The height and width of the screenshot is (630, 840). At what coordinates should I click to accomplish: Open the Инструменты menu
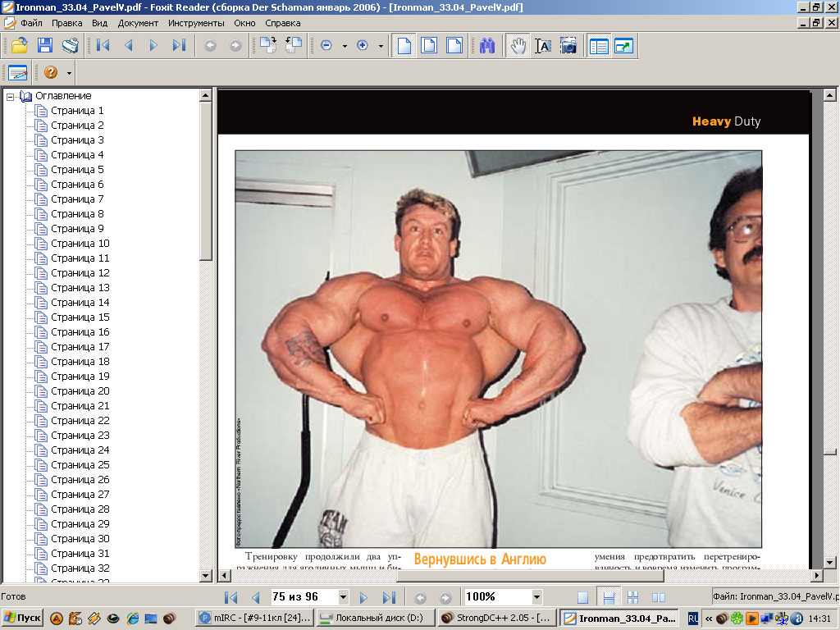(x=197, y=23)
